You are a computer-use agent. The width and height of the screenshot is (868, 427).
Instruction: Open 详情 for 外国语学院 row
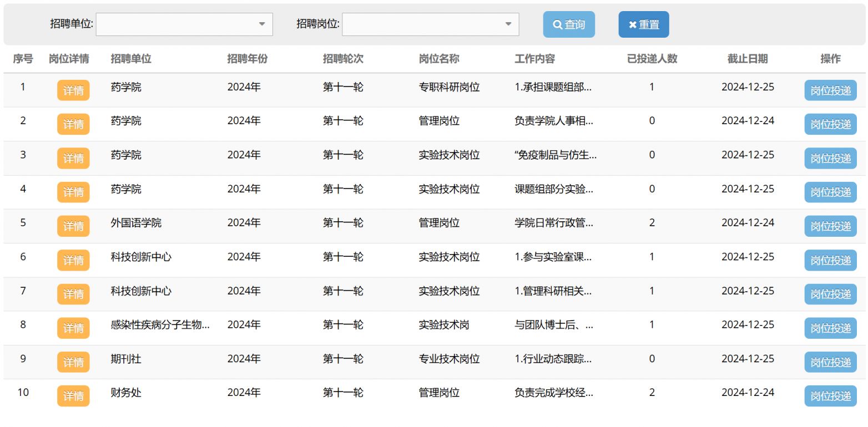(73, 226)
